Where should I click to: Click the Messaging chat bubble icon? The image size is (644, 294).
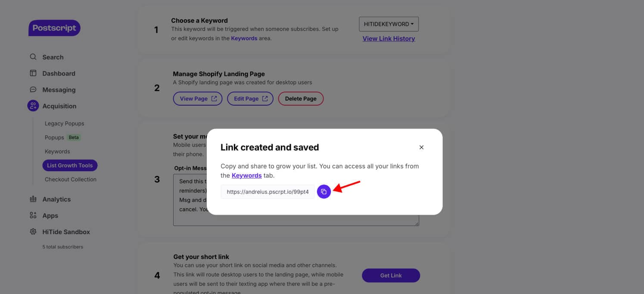(x=33, y=90)
